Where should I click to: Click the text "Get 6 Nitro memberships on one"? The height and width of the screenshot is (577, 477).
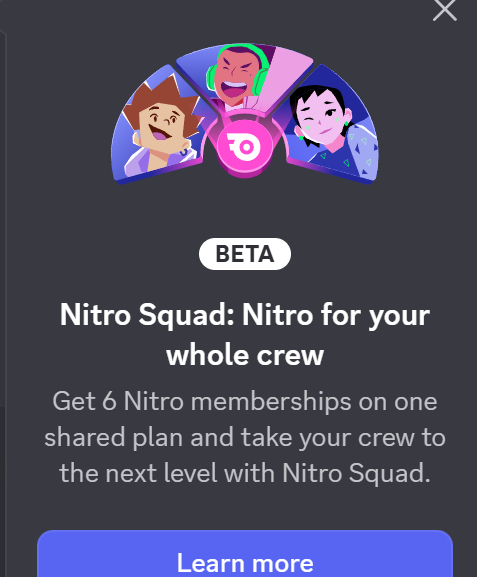(x=245, y=401)
